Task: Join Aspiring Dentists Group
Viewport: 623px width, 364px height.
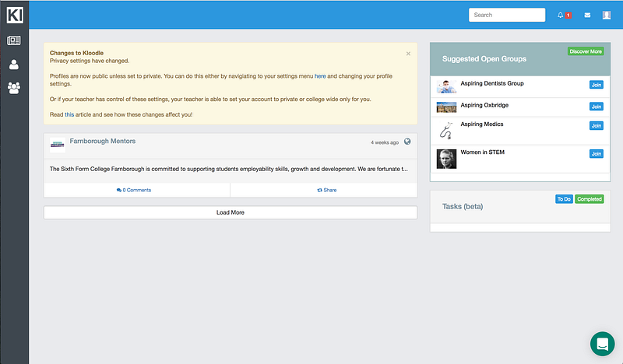Action: [596, 85]
